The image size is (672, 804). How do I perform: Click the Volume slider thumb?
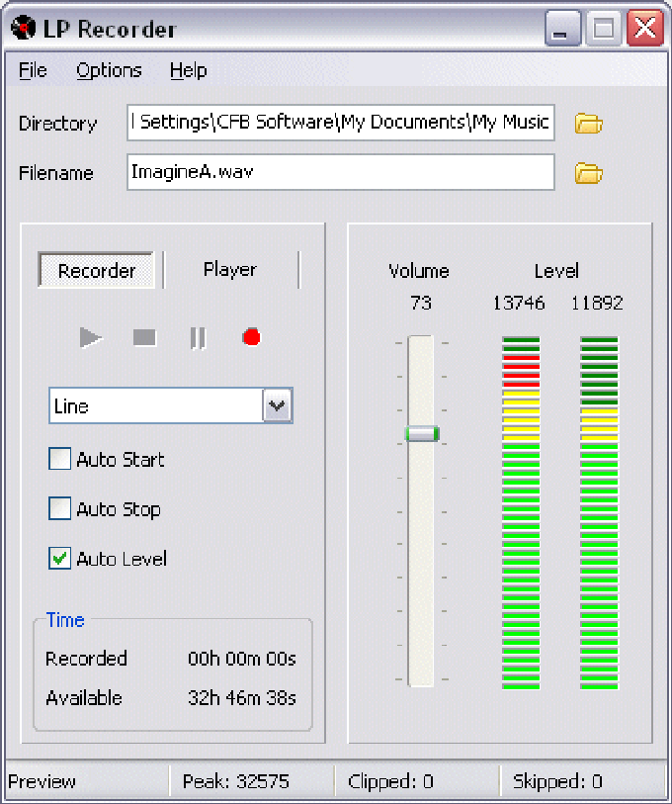[422, 434]
